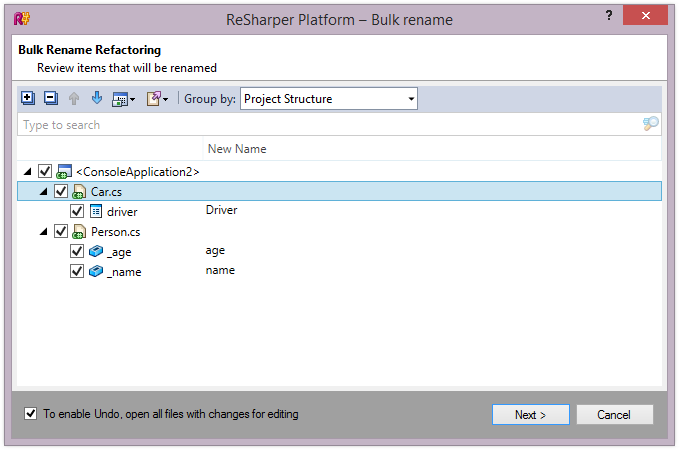This screenshot has height=450, width=680.
Task: Select the Car.cs tree row
Action: 339,191
